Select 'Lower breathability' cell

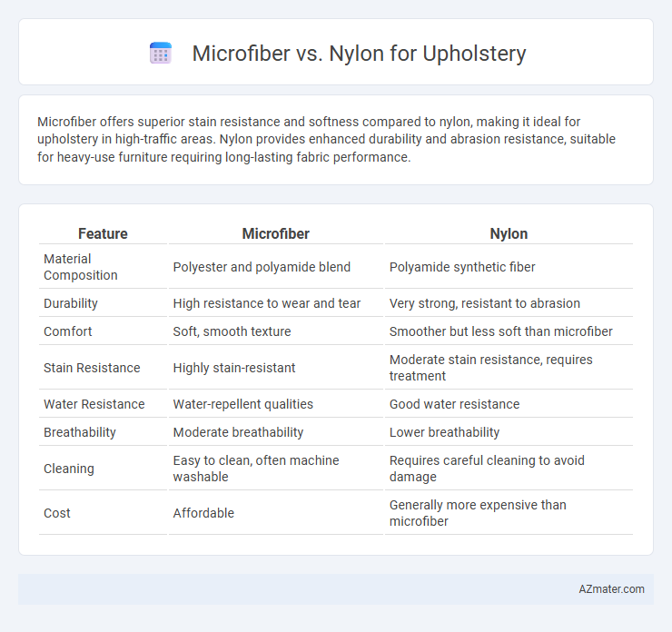(x=444, y=432)
